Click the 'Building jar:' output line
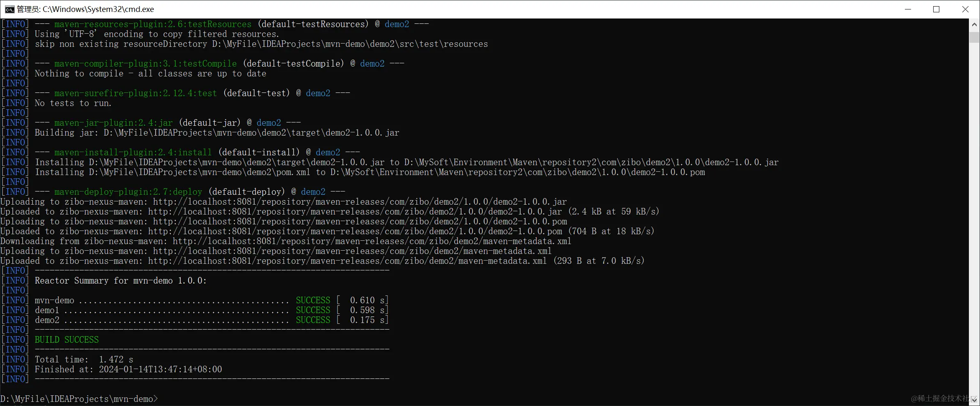980x406 pixels. pyautogui.click(x=217, y=133)
